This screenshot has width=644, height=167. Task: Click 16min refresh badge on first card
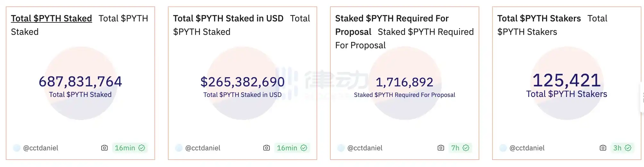pos(125,148)
